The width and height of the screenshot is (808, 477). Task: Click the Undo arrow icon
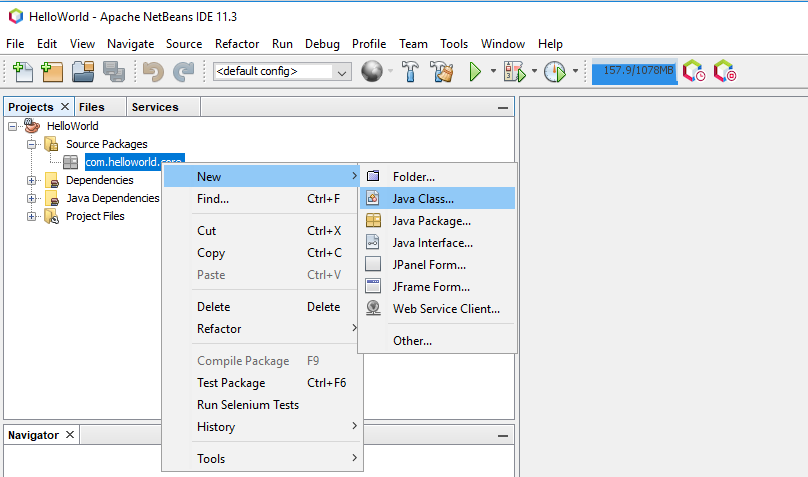point(153,72)
